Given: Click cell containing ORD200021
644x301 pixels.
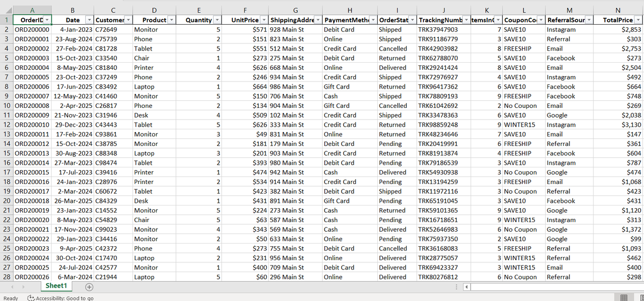Looking at the screenshot, I should (32, 230).
